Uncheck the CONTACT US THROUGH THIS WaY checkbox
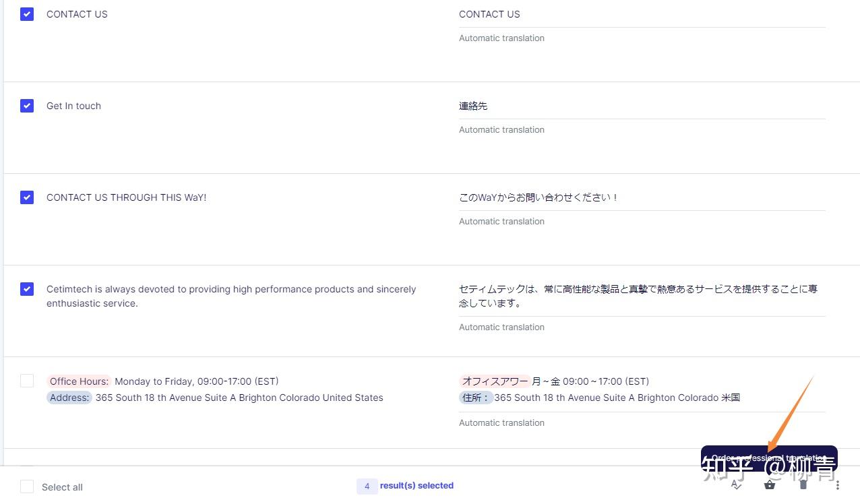 (27, 197)
